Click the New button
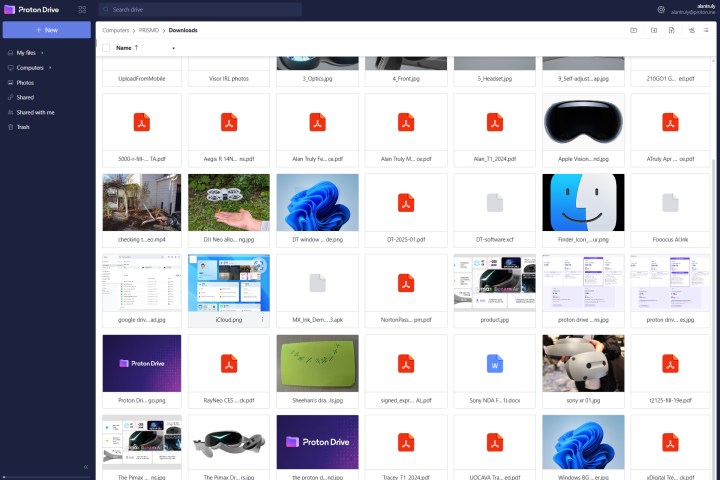720x480 pixels. 47,30
